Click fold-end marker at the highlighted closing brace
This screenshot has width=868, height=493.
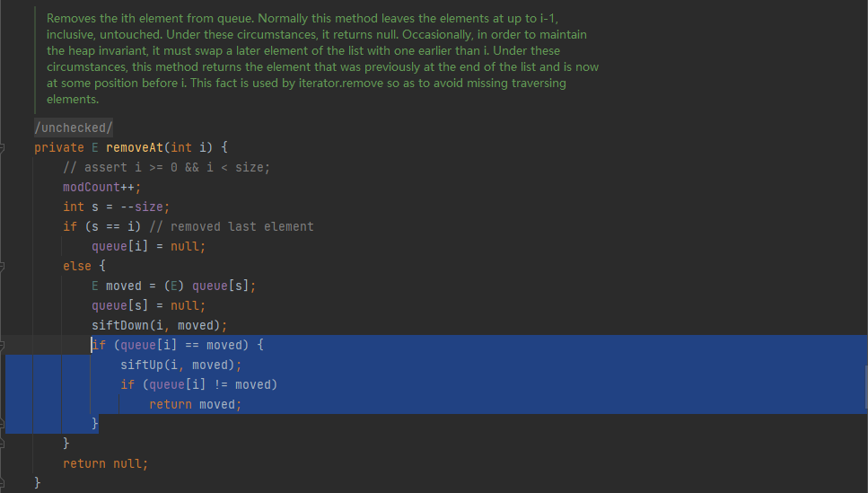pyautogui.click(x=4, y=424)
